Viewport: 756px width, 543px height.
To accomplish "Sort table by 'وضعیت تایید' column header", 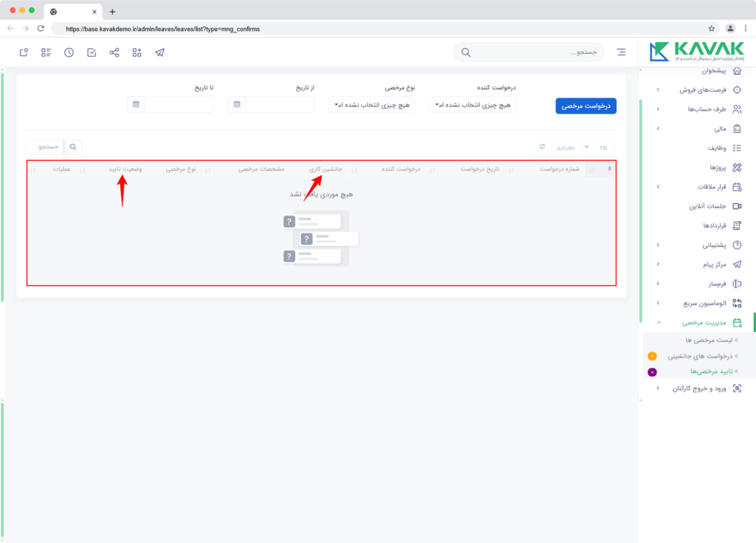I will click(125, 169).
